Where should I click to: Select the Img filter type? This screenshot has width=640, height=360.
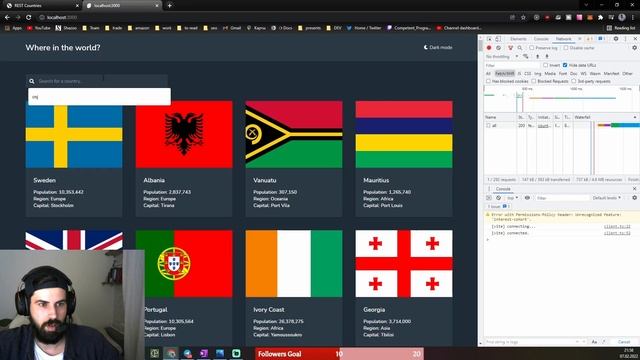tap(538, 73)
